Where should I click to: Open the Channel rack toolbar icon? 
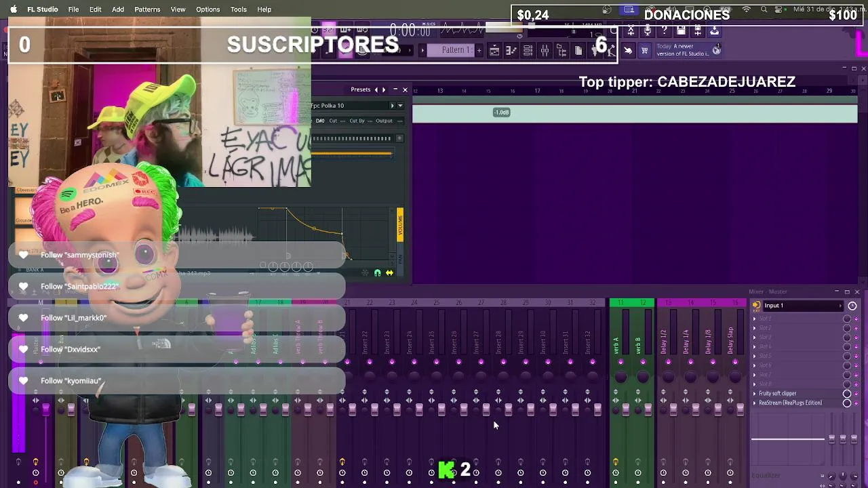528,50
